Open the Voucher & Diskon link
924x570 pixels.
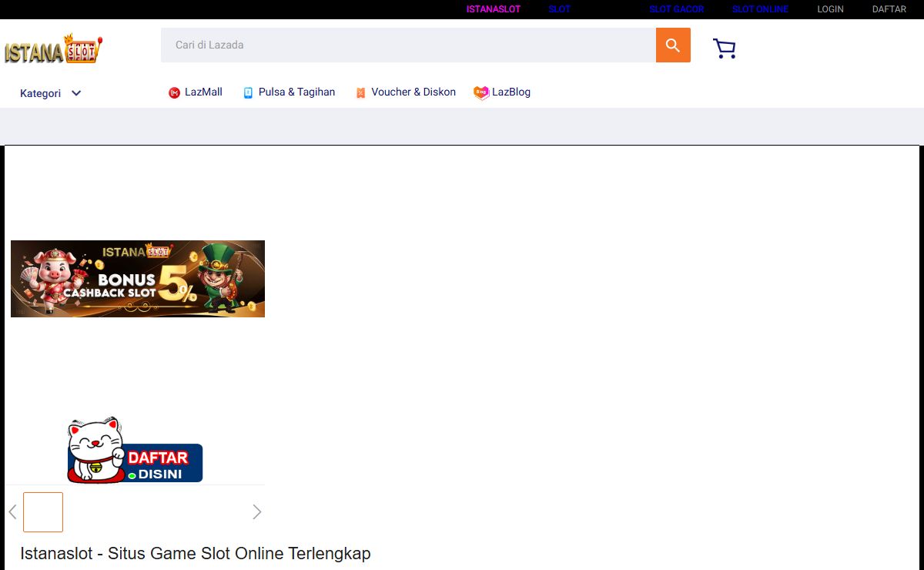413,92
